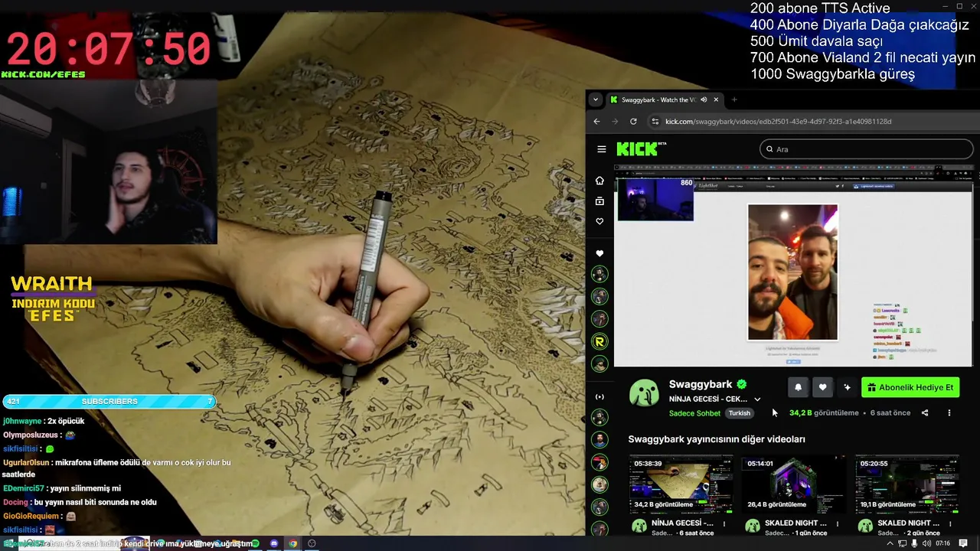Click '34,2 B görüntüleme' view count text
This screenshot has height=551, width=980.
pos(824,413)
